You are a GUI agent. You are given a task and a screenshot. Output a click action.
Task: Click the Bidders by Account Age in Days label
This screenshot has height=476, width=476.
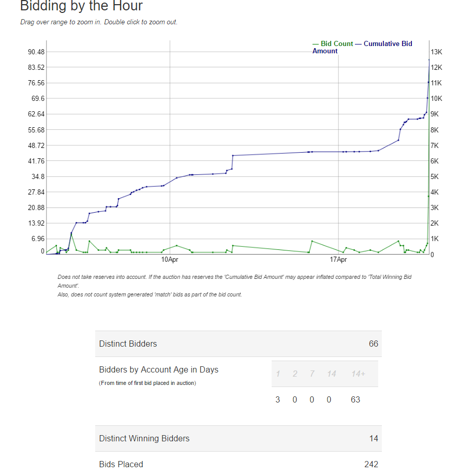tap(158, 369)
